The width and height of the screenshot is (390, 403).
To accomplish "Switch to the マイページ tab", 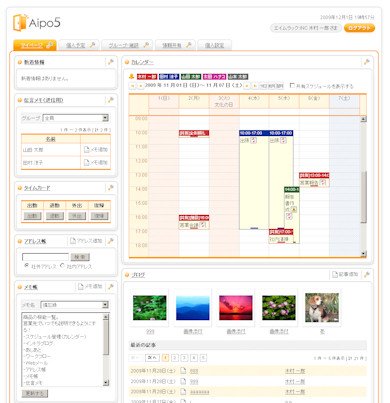I will coord(35,45).
